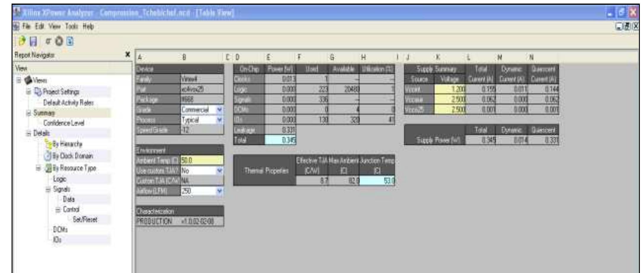This screenshot has height=273, width=644.
Task: Click the By Clock Domain clock icon
Action: click(48, 156)
